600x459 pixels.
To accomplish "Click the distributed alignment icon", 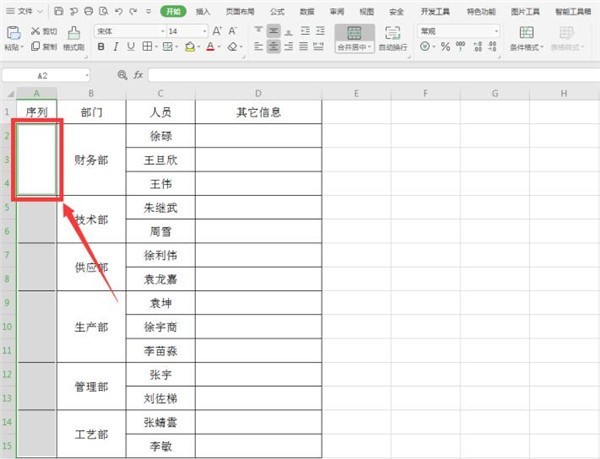I will [x=319, y=47].
